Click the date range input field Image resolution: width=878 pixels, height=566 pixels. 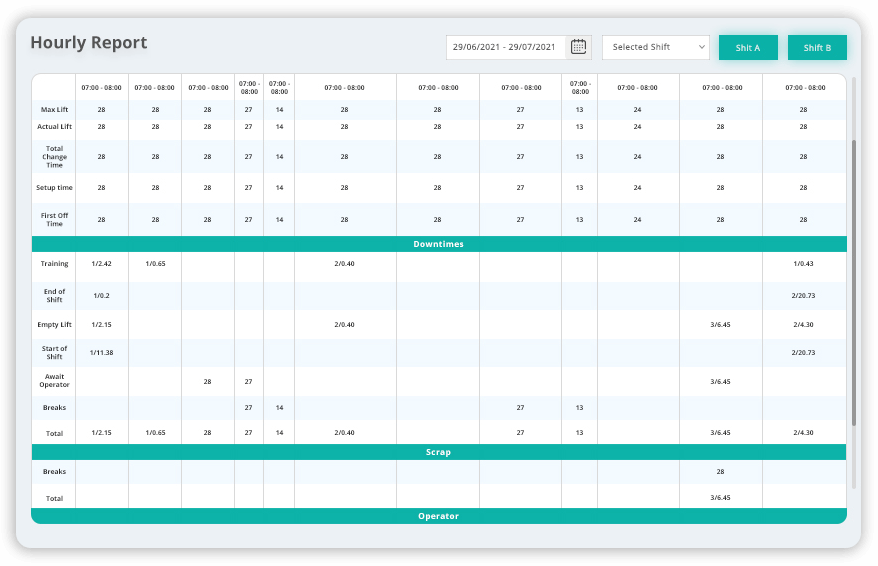point(507,47)
